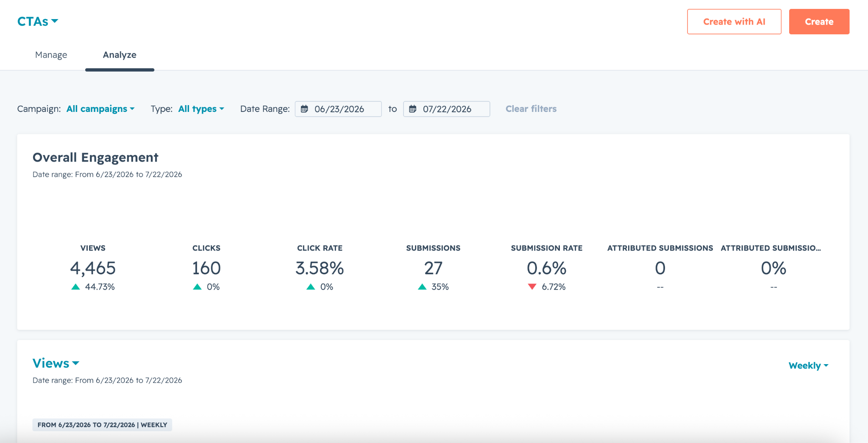Click the FROM 6/23/2026 TO 7/22/2026 | WEEKLY tag
Screen dimensions: 868x443
click(102, 425)
